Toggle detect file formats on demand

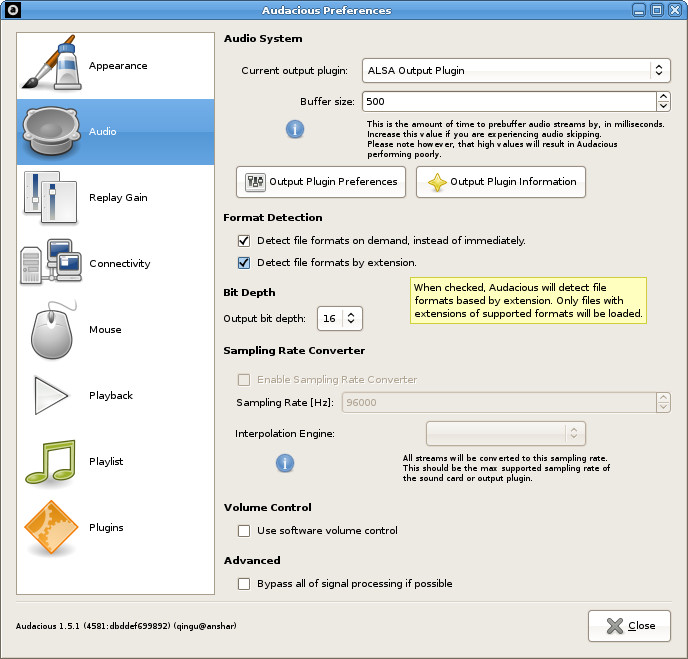coord(244,240)
